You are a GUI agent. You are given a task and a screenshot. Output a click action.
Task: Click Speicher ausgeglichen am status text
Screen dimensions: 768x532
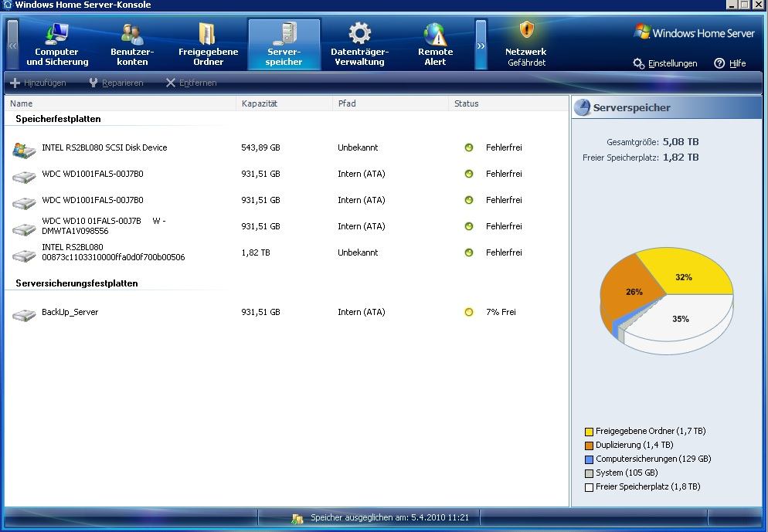390,517
